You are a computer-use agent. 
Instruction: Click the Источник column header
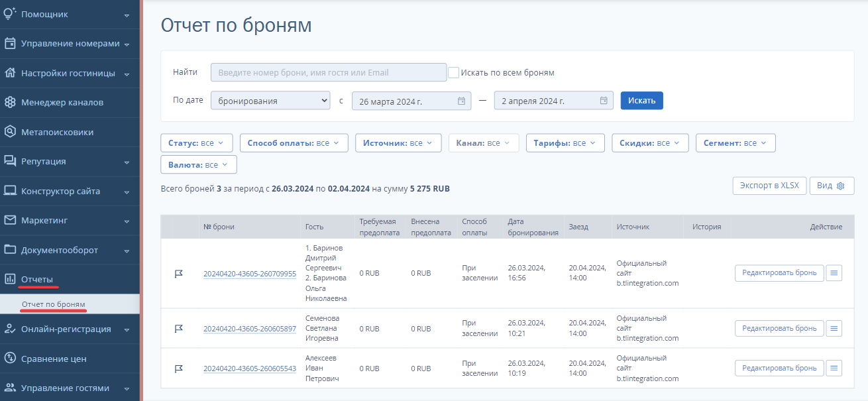[633, 227]
